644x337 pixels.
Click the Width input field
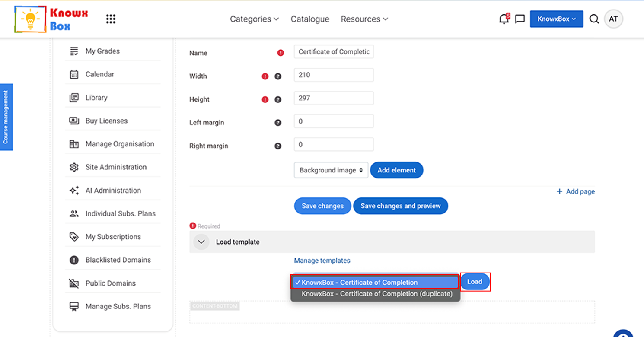pos(334,75)
